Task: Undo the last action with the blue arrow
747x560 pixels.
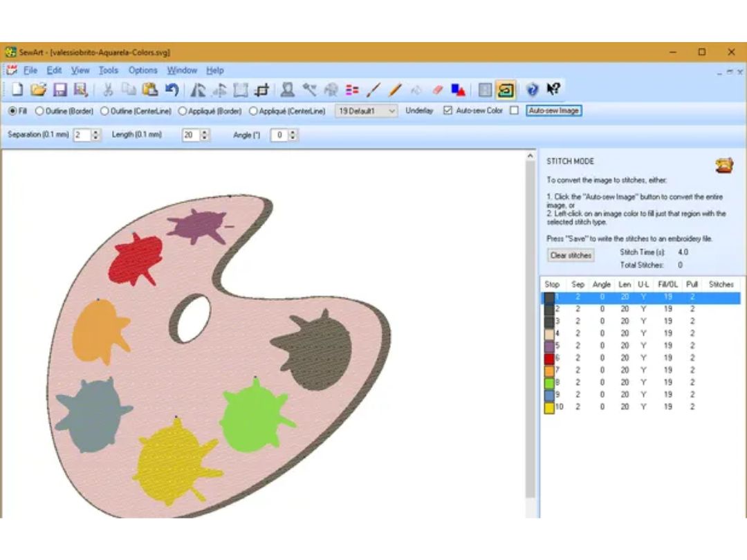Action: point(172,89)
